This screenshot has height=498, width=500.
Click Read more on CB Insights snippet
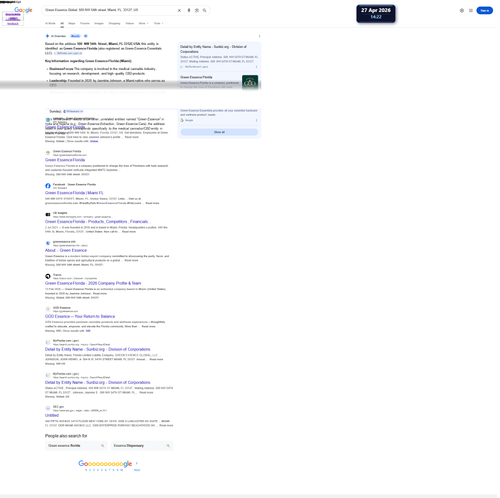pyautogui.click(x=129, y=231)
